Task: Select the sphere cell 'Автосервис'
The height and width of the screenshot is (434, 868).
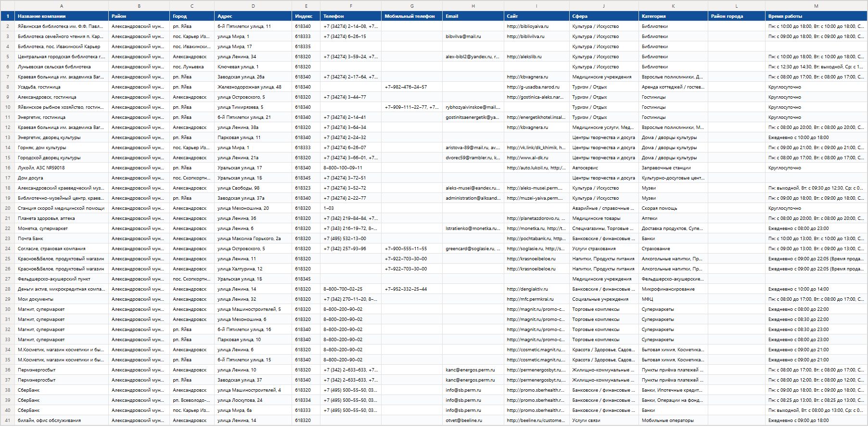Action: click(x=604, y=168)
